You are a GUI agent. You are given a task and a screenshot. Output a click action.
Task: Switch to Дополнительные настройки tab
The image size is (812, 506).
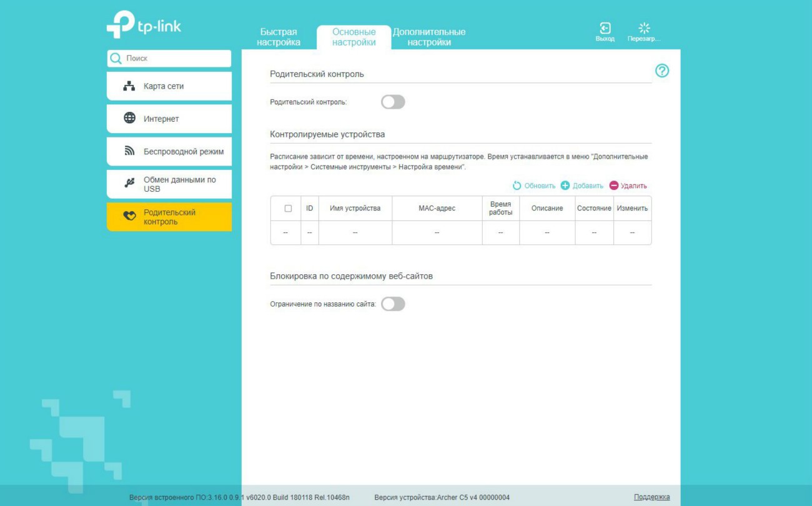coord(429,37)
